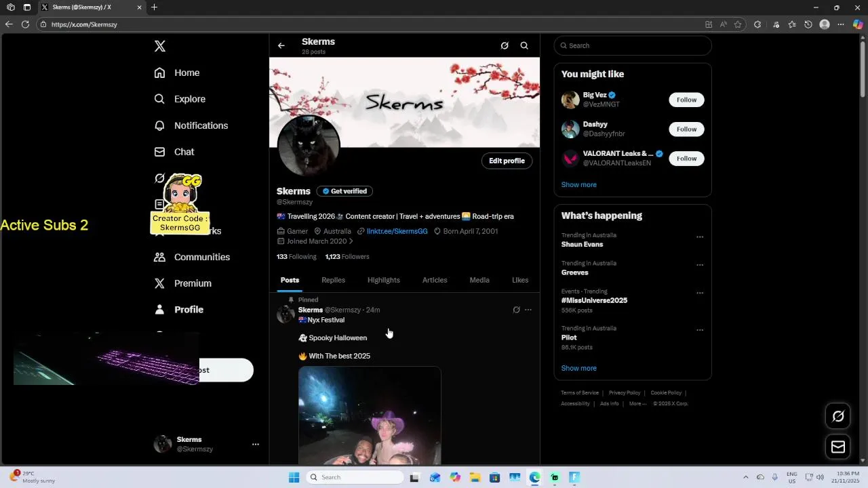The width and height of the screenshot is (868, 488).
Task: Open File Explorer from the taskbar
Action: tap(475, 477)
